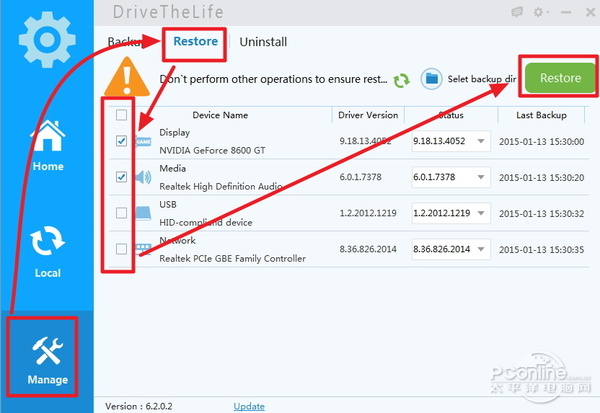Viewport: 600px width, 413px height.
Task: Click the USB device icon
Action: tap(143, 213)
